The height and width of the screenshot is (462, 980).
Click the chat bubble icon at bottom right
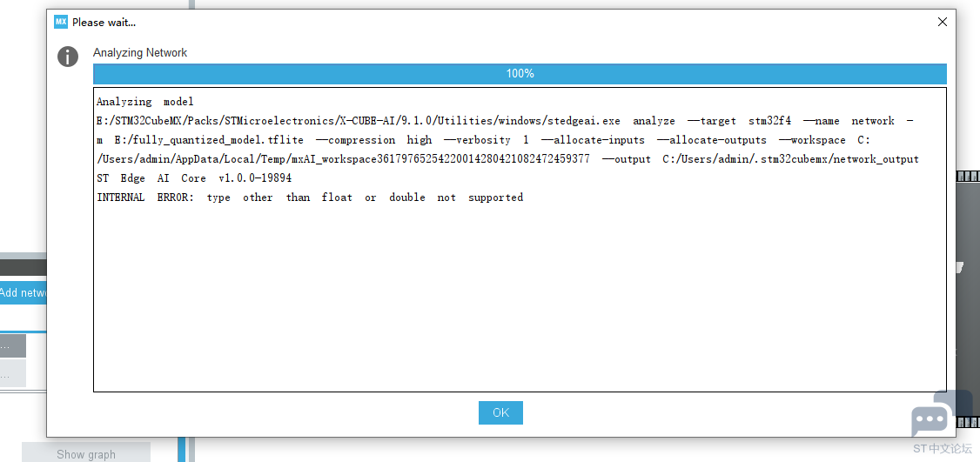[942, 415]
